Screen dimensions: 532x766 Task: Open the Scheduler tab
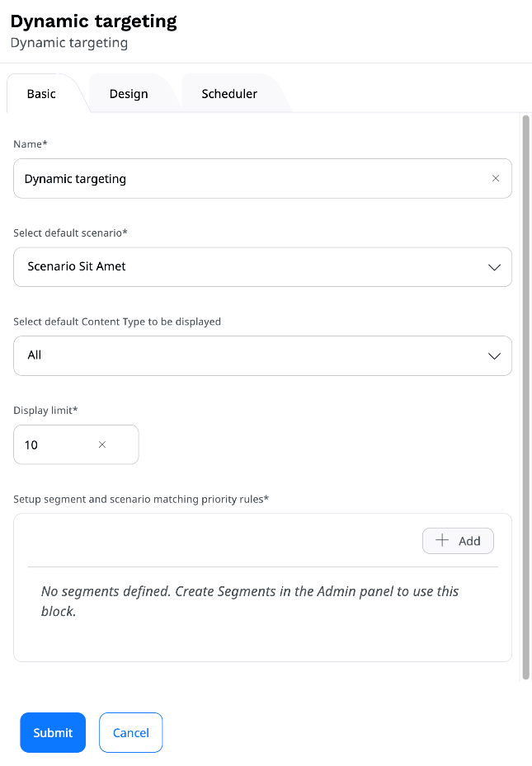coord(229,94)
